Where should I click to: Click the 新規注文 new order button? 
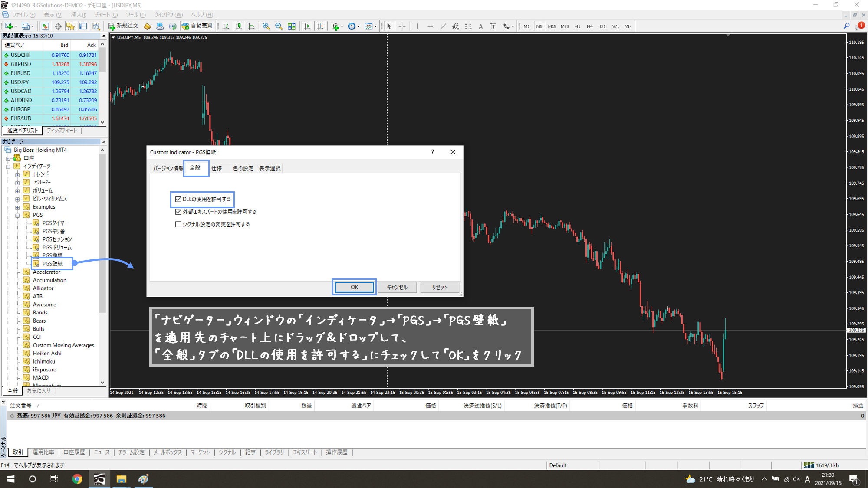(123, 26)
